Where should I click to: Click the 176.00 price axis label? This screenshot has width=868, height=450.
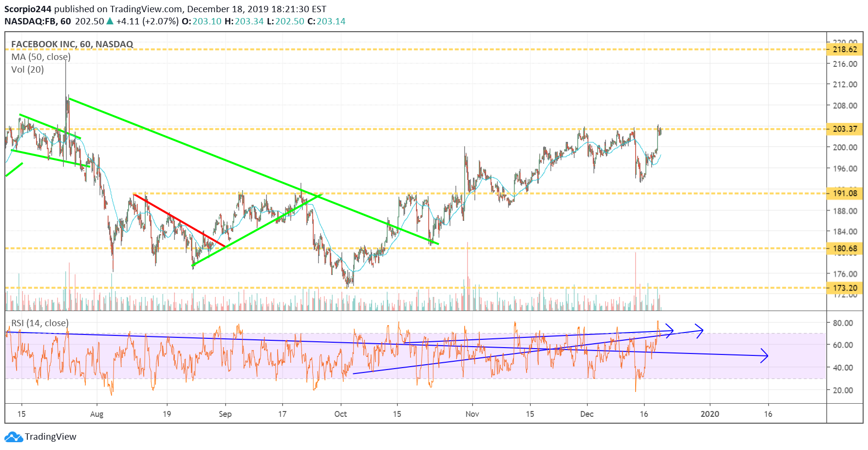(x=845, y=274)
